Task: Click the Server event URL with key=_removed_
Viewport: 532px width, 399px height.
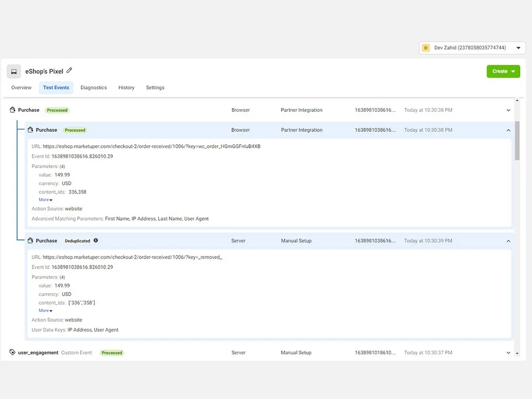Action: (132, 257)
